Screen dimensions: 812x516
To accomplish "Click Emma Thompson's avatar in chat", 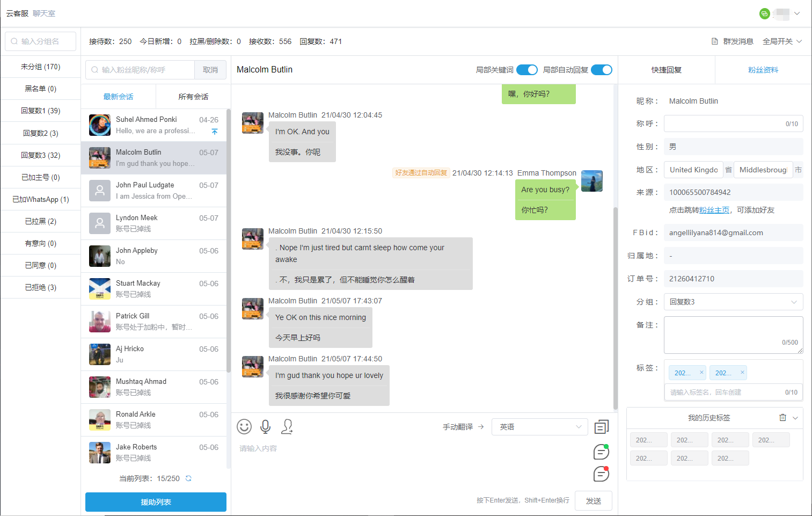I will [592, 181].
